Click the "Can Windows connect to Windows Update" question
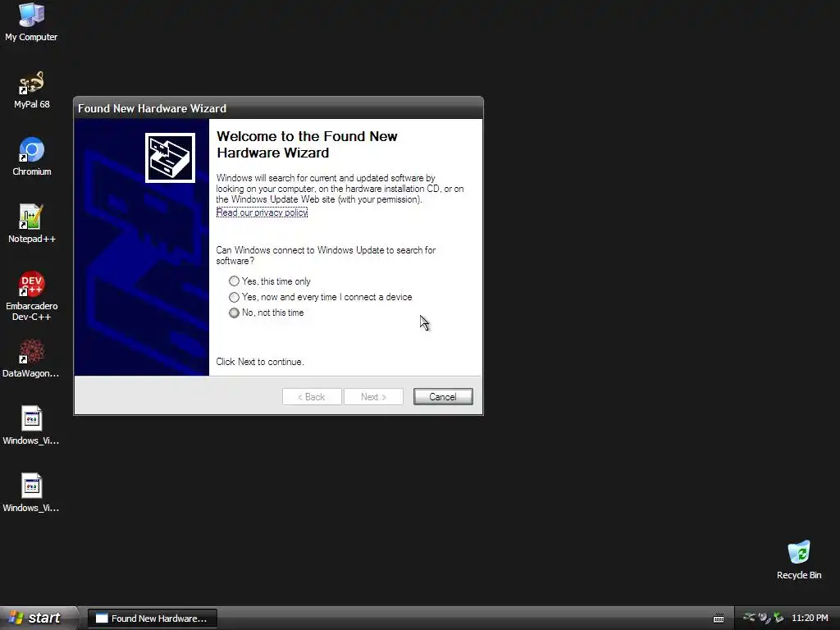 click(326, 256)
